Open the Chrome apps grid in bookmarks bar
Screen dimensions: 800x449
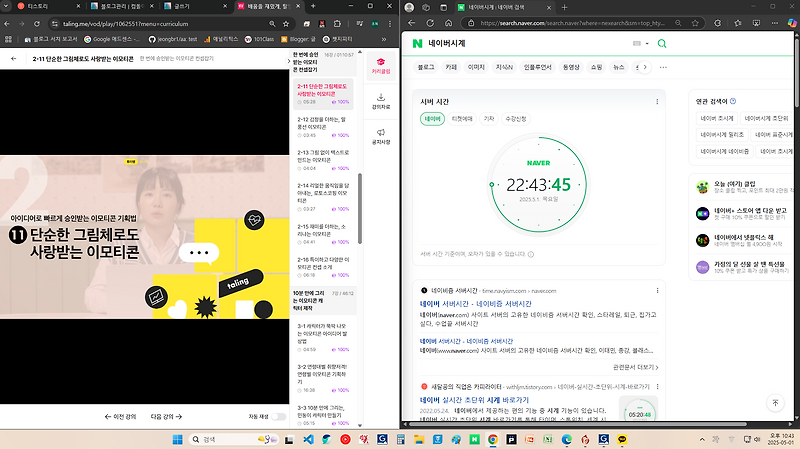pyautogui.click(x=8, y=39)
